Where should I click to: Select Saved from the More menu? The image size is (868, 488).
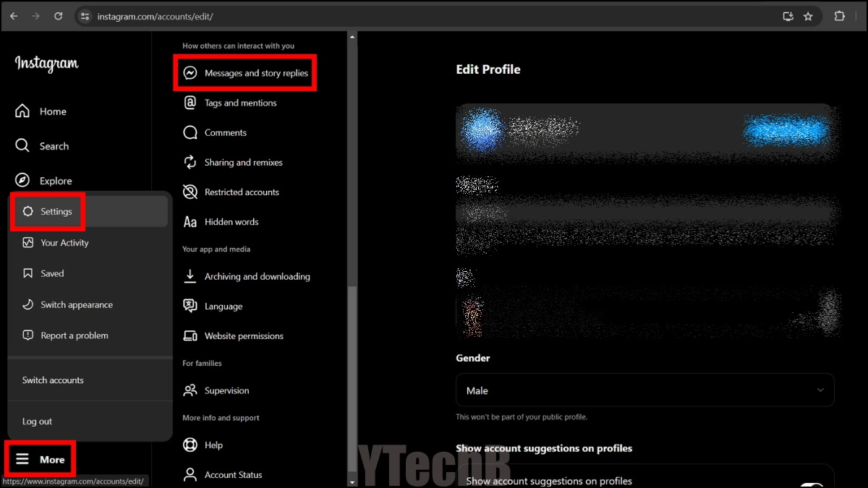[90, 273]
